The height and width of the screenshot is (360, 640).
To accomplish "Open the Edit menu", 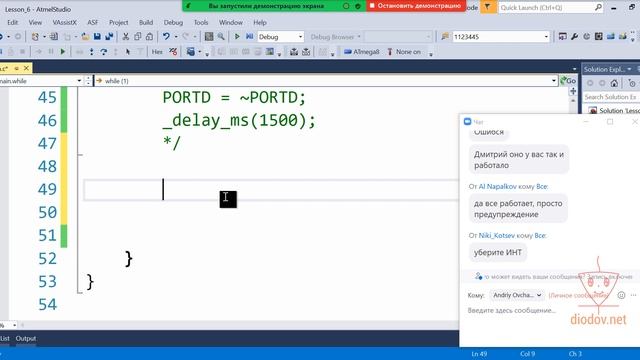I will pos(13,22).
